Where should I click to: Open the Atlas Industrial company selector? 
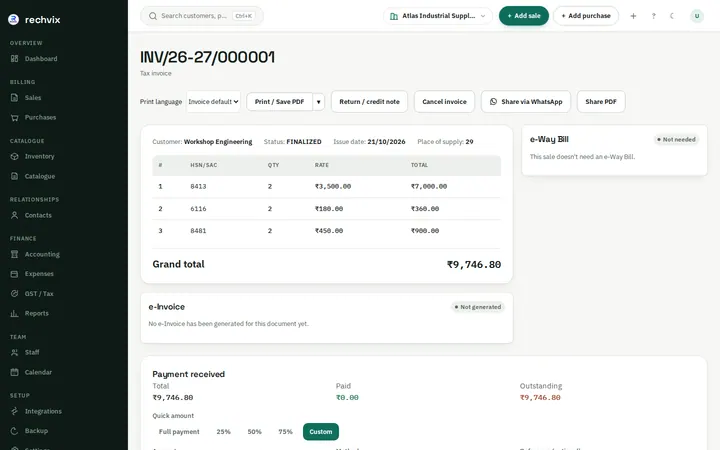[438, 16]
